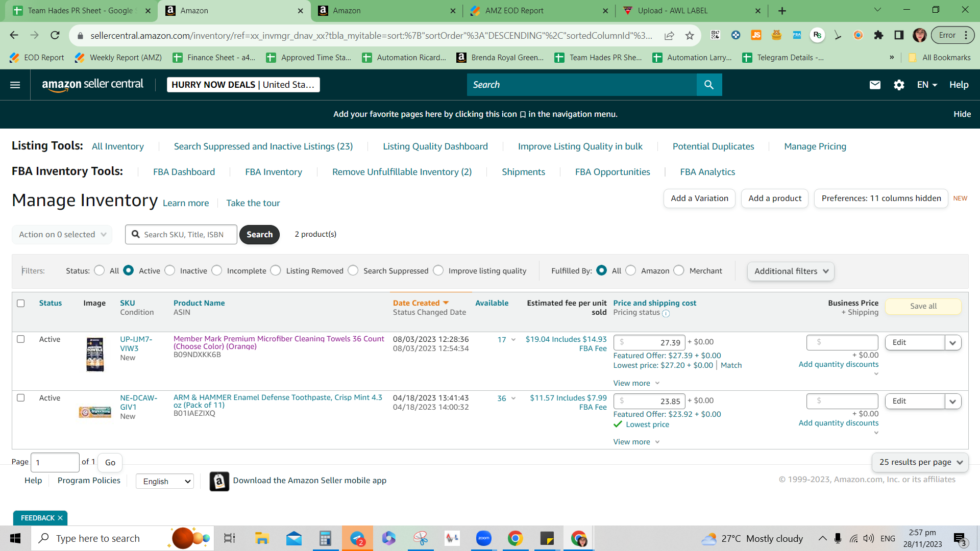Open the Mail app in taskbar

[x=293, y=538]
